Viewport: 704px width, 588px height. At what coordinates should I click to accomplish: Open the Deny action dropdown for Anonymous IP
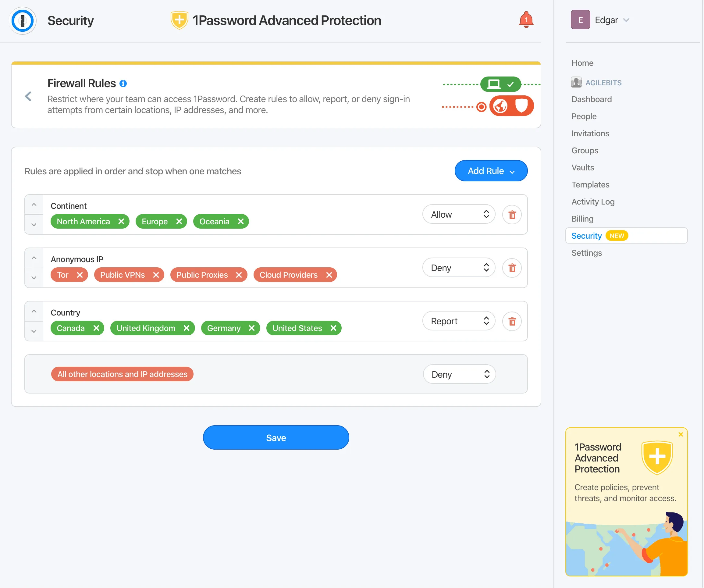[x=459, y=268]
